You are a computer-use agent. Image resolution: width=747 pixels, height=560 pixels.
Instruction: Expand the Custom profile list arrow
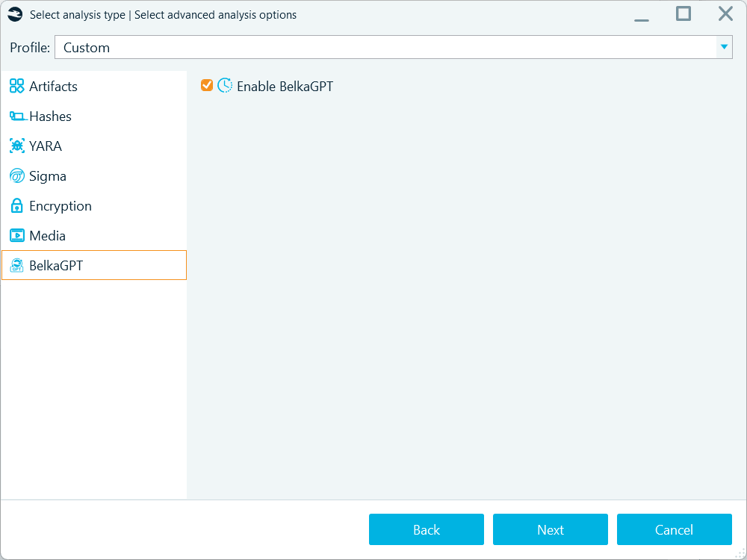point(724,46)
